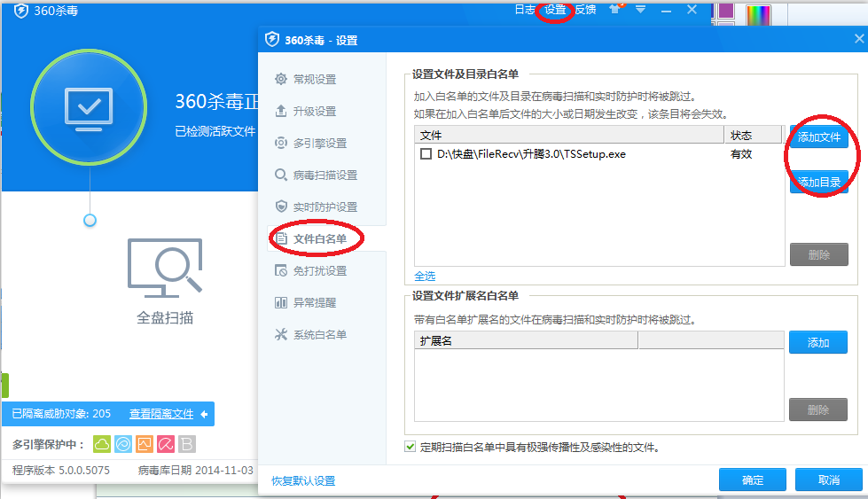Click the gear icon beside 常规设置
Screen dimensions: 868x499
(x=281, y=79)
